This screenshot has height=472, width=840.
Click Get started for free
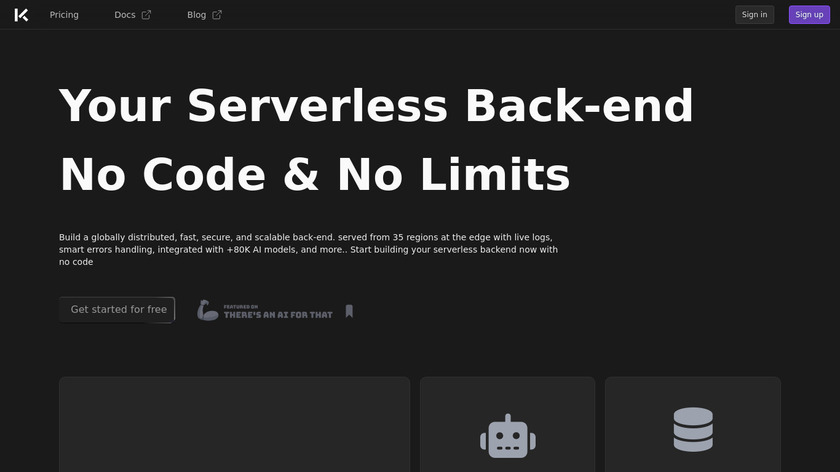[117, 310]
